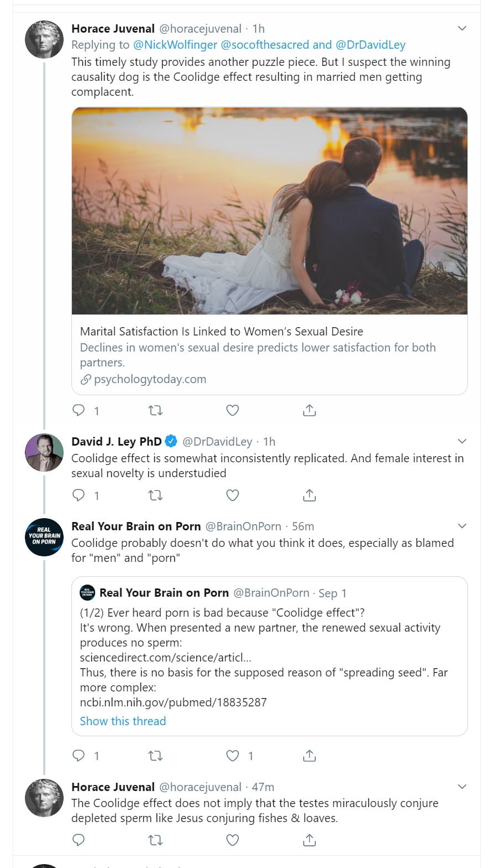
Task: Open the ncbi.nlm.nih.gov pubmed link
Action: (173, 702)
